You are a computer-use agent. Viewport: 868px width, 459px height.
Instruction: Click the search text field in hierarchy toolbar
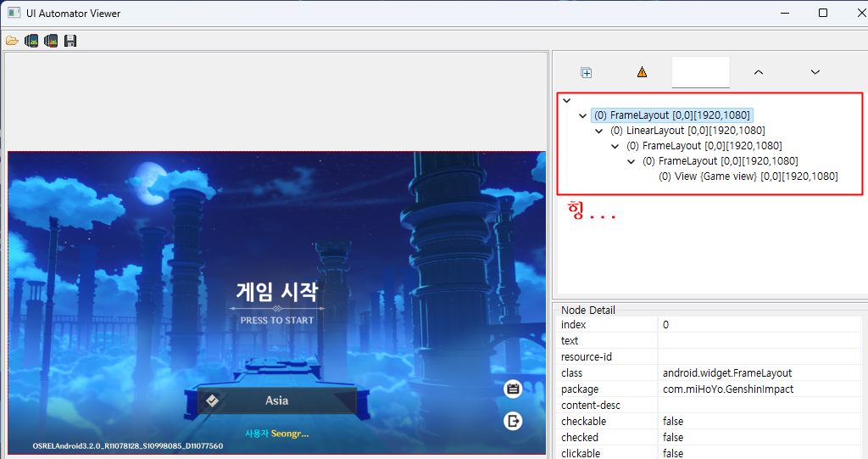701,72
